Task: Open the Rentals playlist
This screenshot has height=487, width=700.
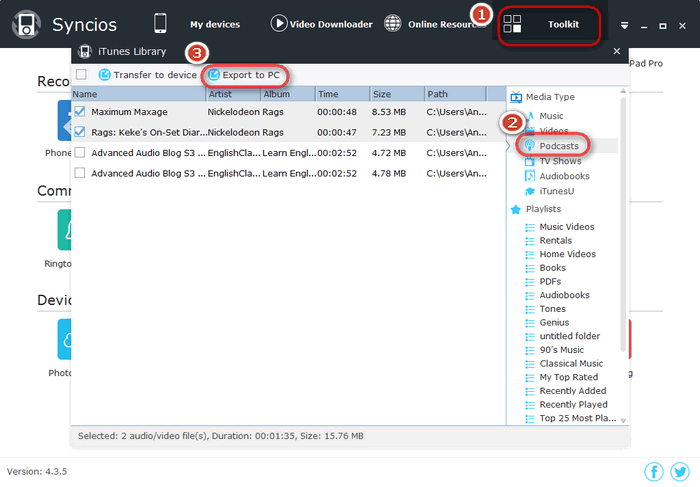Action: click(555, 241)
